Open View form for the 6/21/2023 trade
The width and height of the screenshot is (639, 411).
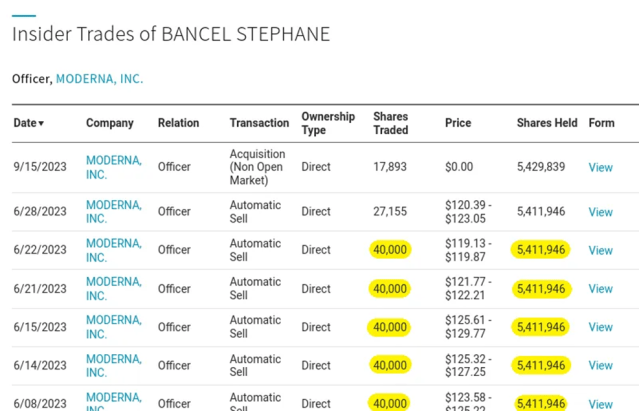(600, 289)
